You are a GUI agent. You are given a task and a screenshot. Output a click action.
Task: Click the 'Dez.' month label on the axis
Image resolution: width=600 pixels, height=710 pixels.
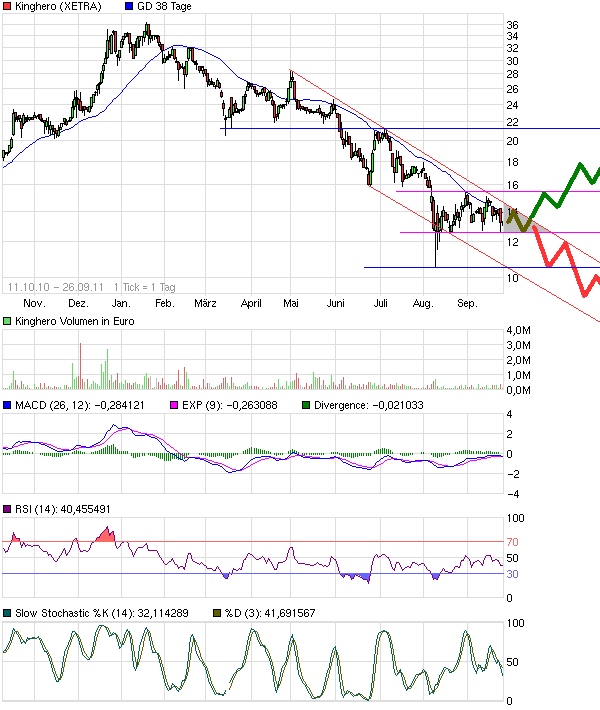coord(78,303)
